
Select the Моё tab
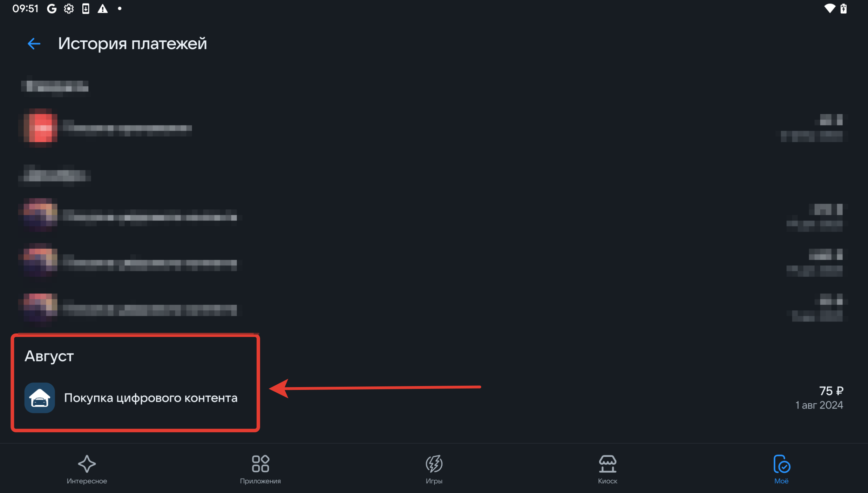781,469
